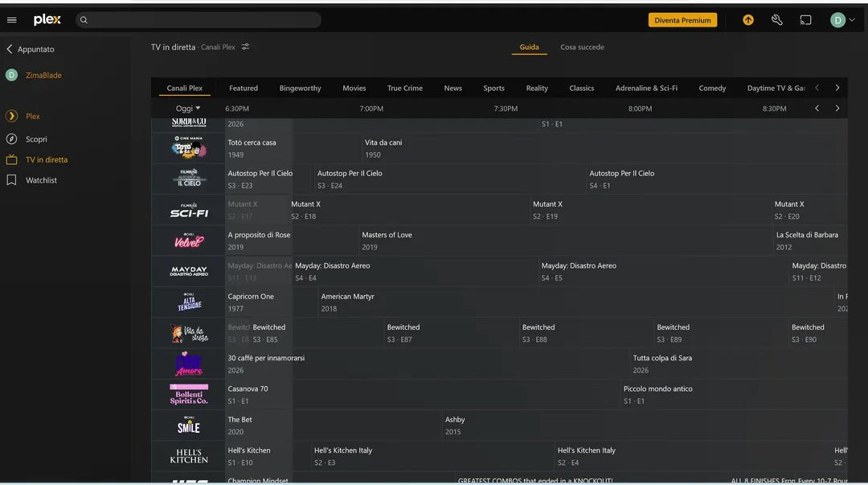Select Movies category tab

[354, 88]
